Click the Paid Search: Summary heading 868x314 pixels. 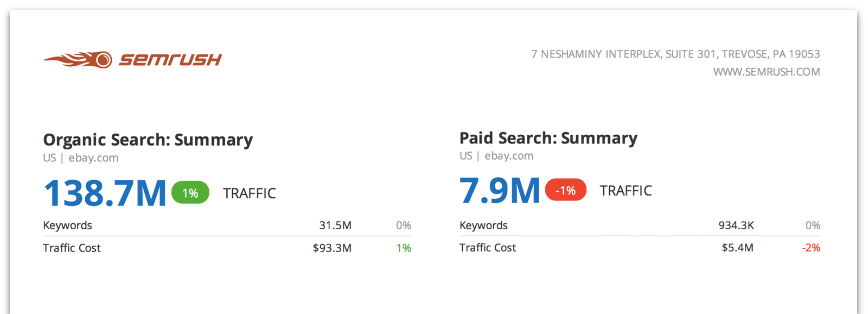click(548, 138)
